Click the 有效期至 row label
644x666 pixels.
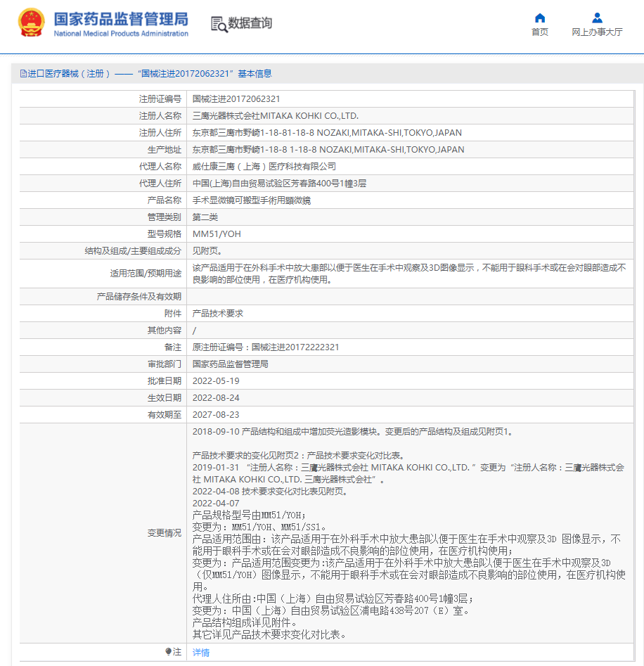click(165, 414)
